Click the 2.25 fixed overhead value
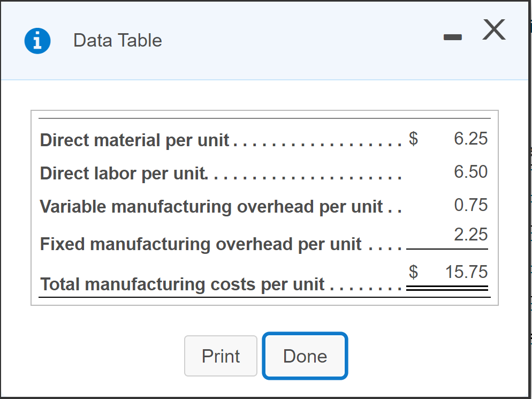Viewport: 532px width, 399px height. [x=471, y=235]
